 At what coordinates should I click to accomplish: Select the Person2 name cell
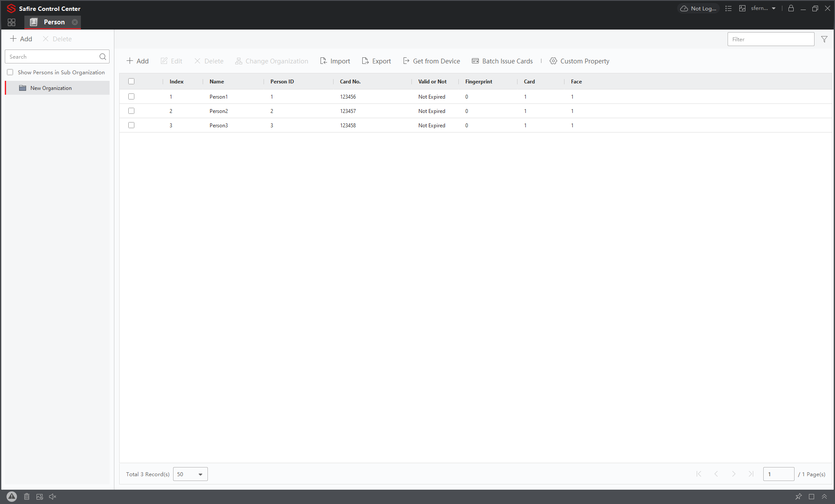219,111
